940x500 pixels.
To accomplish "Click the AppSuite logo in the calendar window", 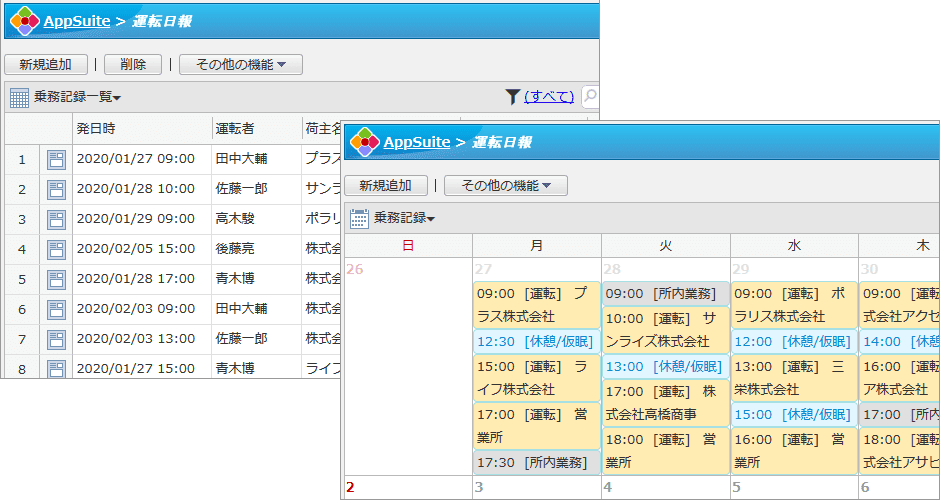I will pos(364,142).
